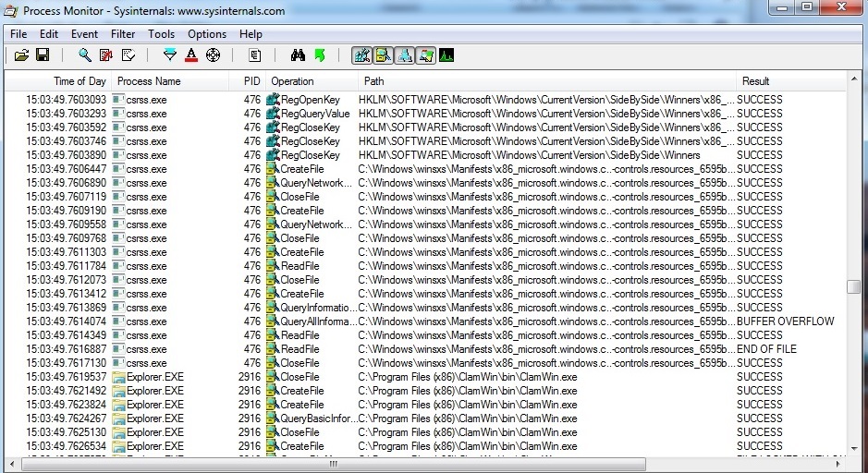Show the process tree icon
868x473 pixels.
coord(255,55)
